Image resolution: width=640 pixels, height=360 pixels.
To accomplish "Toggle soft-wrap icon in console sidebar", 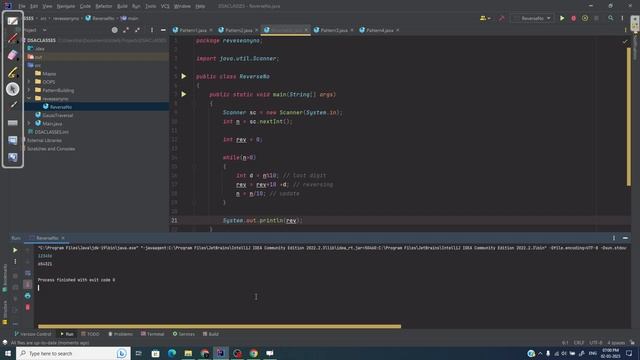I will tap(28, 273).
